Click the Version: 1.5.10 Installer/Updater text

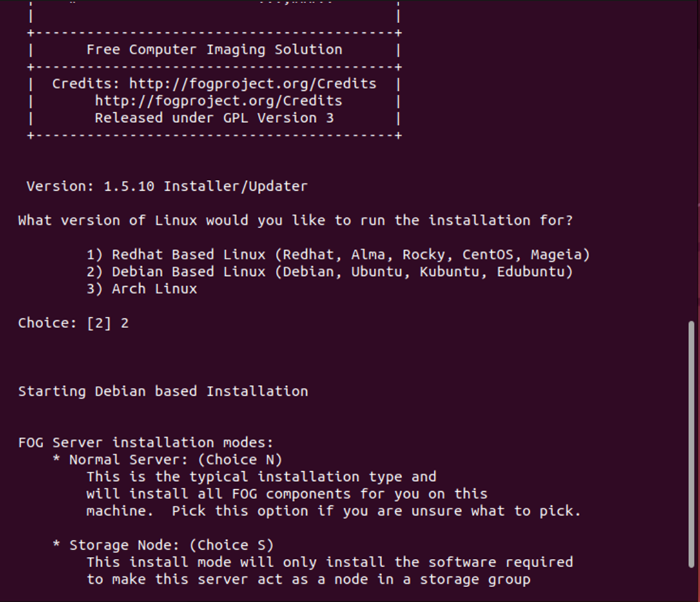coord(167,186)
